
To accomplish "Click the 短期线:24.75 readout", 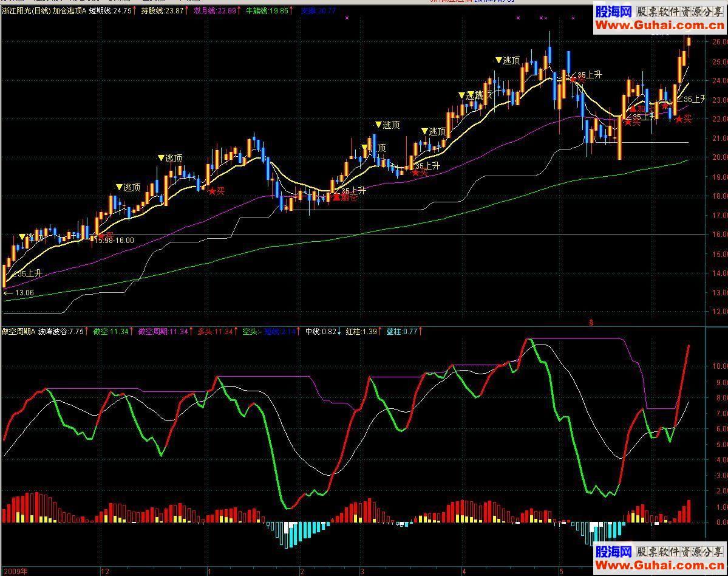I will click(110, 11).
